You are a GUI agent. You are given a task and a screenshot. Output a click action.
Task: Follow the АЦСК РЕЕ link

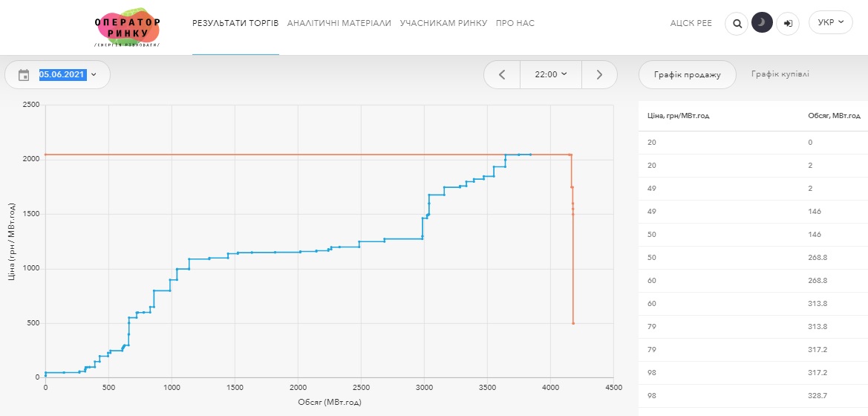691,23
